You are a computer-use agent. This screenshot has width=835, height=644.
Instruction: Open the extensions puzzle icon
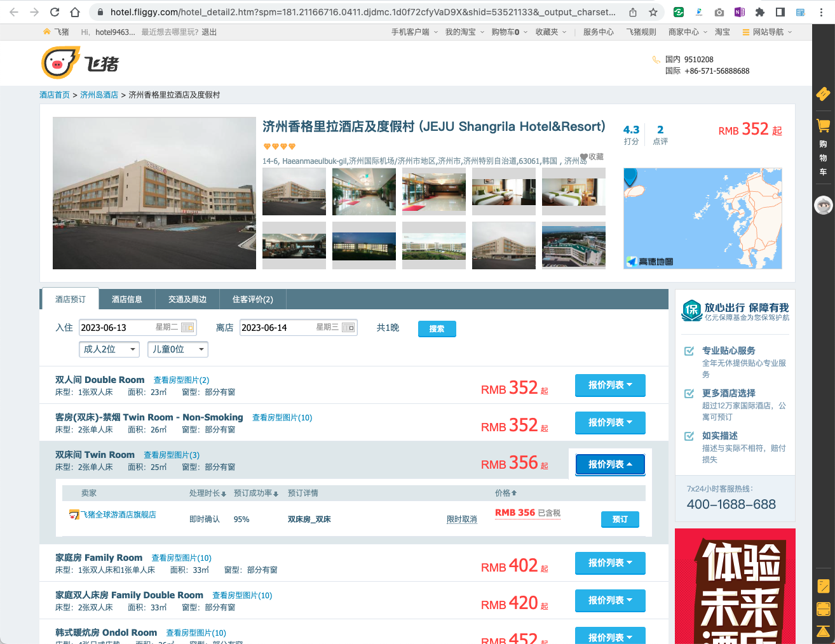tap(759, 12)
